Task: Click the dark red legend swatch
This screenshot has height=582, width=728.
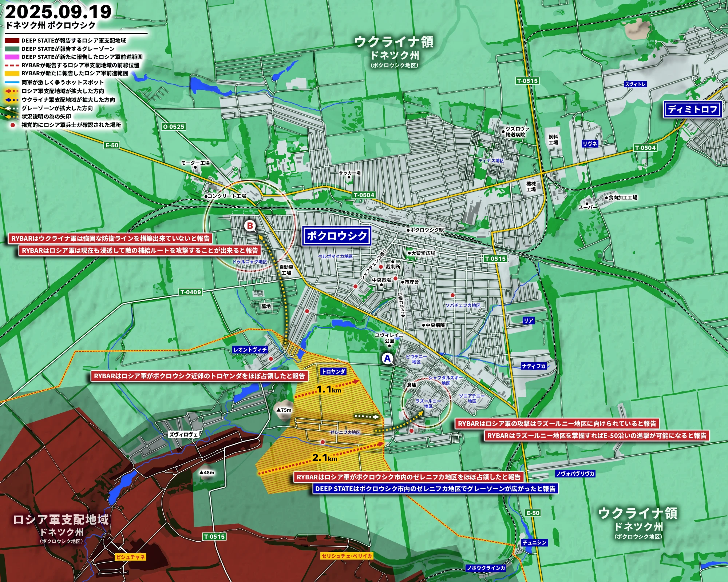Action: [x=12, y=41]
